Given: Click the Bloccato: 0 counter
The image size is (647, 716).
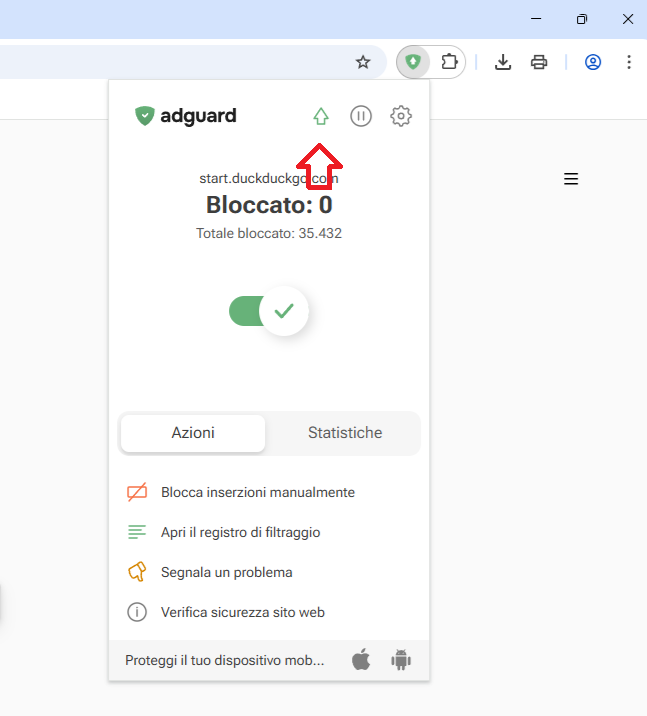Looking at the screenshot, I should (x=269, y=205).
